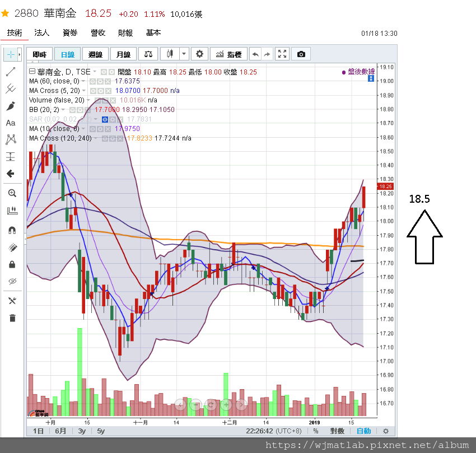Select the 即時 realtime chart button
Viewport: 476px width, 453px height.
pyautogui.click(x=39, y=54)
